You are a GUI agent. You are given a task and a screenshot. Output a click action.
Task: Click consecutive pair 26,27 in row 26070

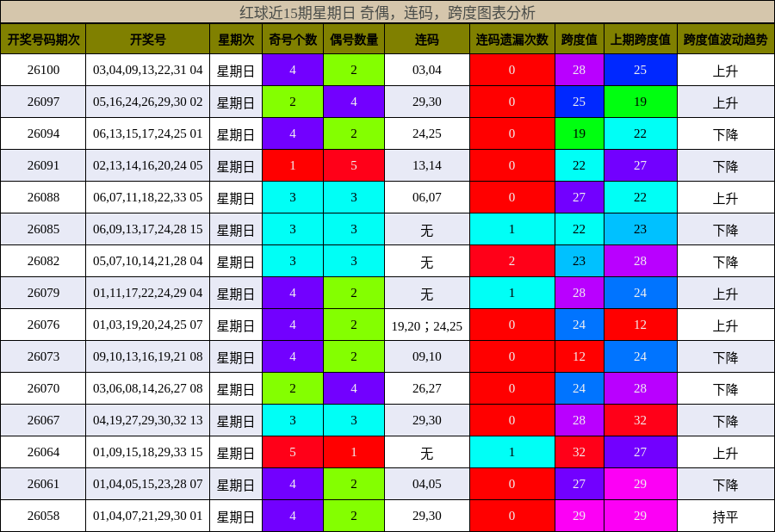427,389
